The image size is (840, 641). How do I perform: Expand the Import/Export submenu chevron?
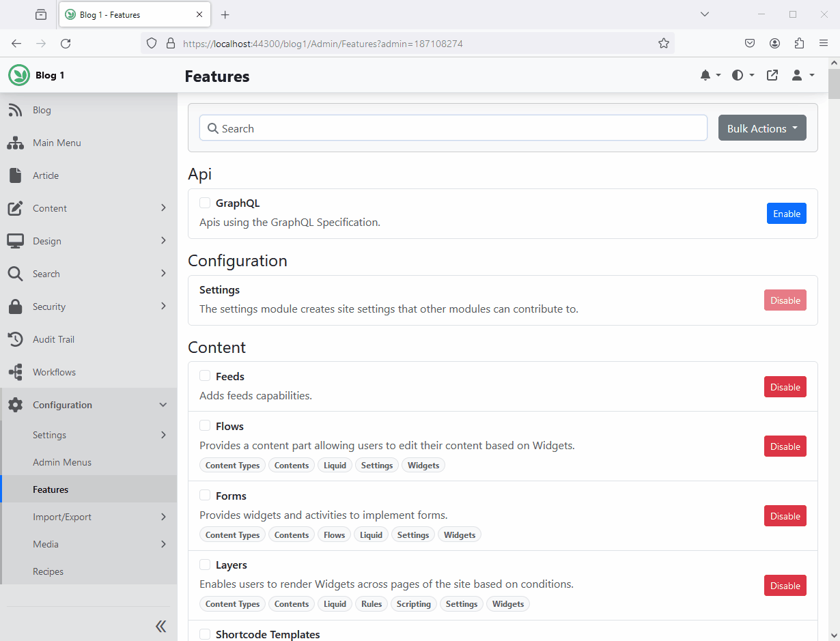coord(163,517)
